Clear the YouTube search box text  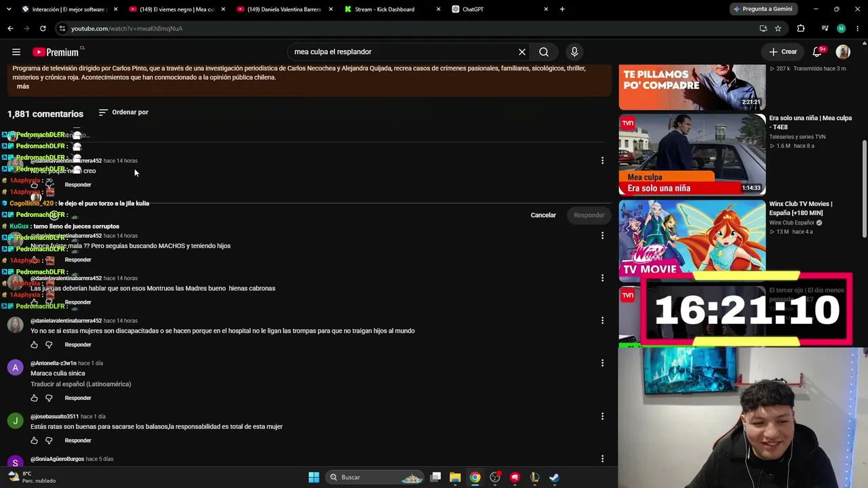coord(522,52)
